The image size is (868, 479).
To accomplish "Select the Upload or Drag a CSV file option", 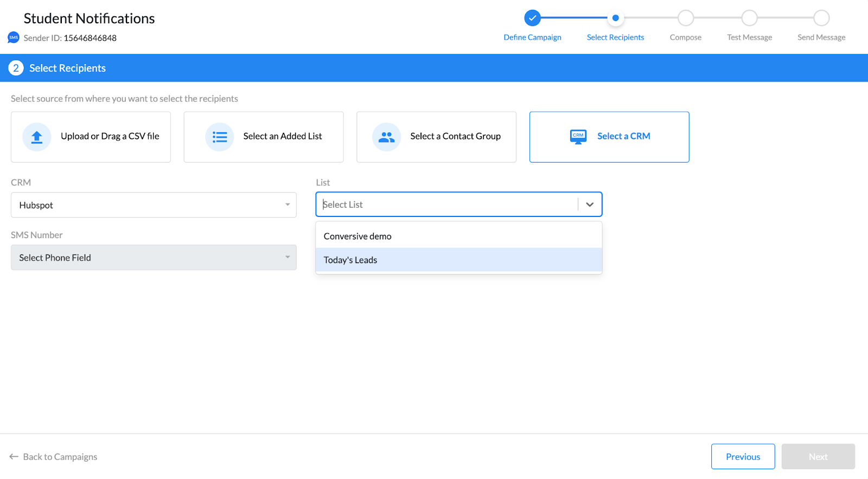I will [x=91, y=137].
